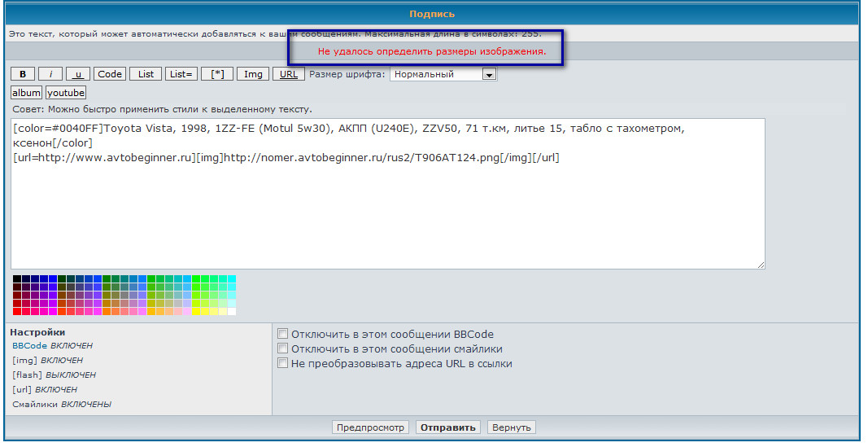Screen dimensions: 868x447
Task: Insert Code BBCode tag
Action: coord(110,74)
